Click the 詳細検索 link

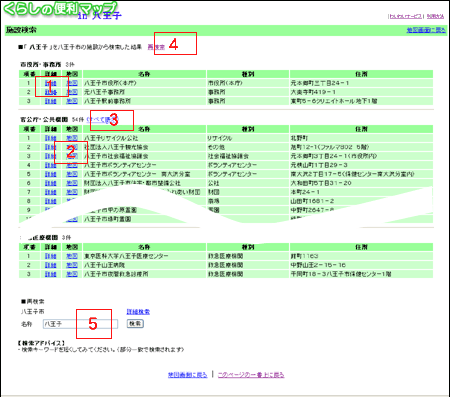[x=138, y=312]
